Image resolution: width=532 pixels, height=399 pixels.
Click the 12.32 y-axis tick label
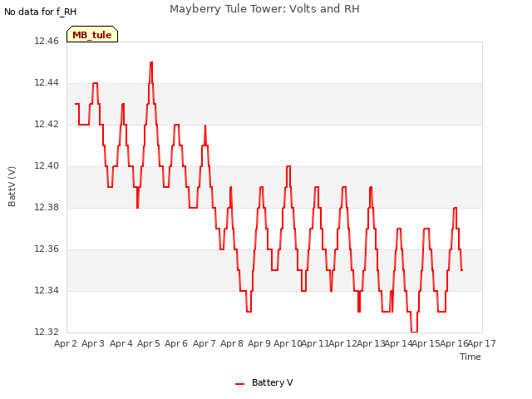pos(47,332)
